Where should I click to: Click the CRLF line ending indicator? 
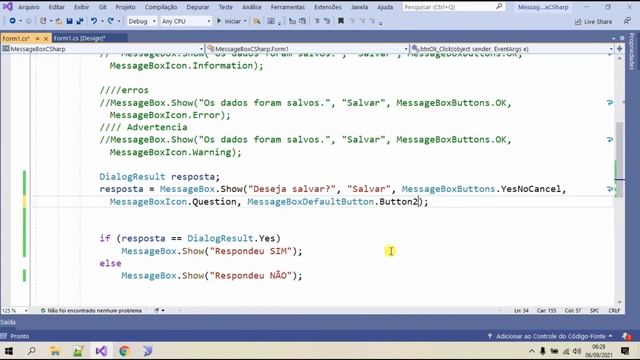pos(614,311)
